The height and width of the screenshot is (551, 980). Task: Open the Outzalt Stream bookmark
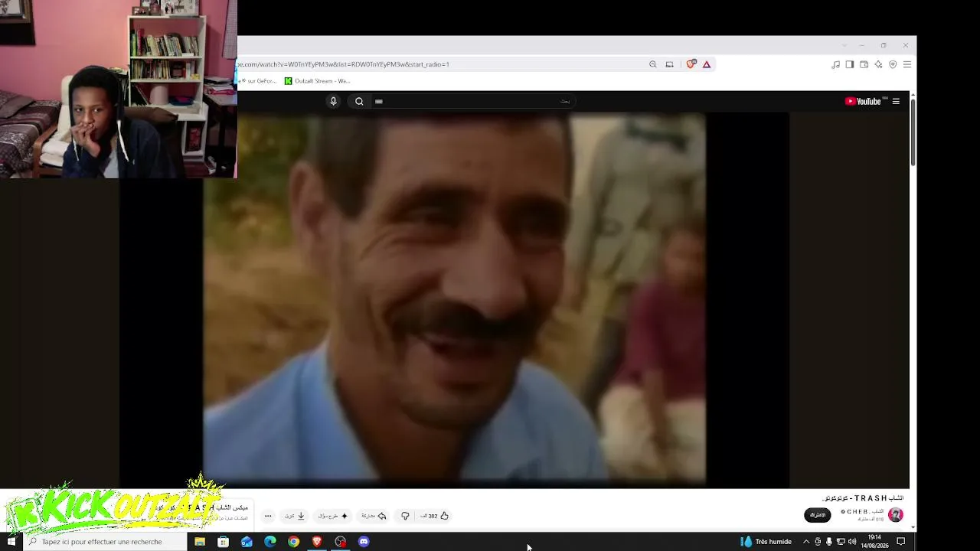[x=317, y=80]
